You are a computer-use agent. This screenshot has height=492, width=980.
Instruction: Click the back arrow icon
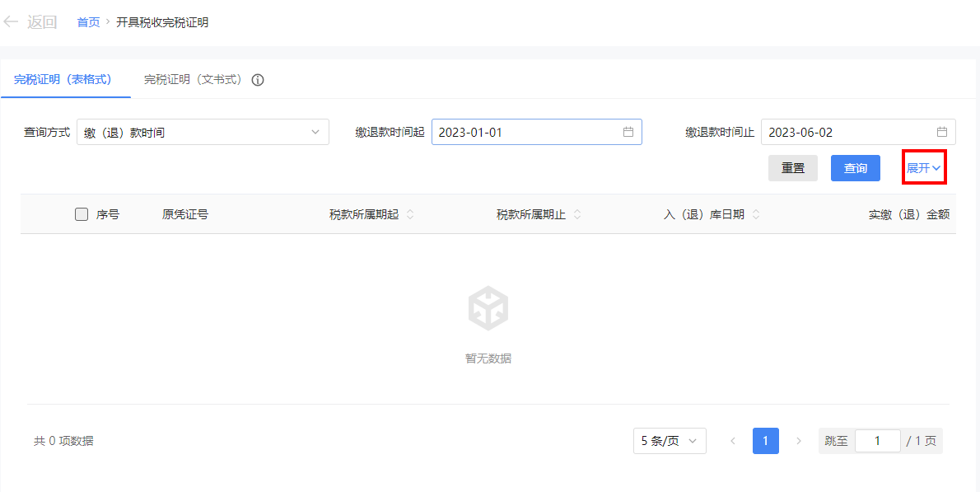pyautogui.click(x=11, y=22)
